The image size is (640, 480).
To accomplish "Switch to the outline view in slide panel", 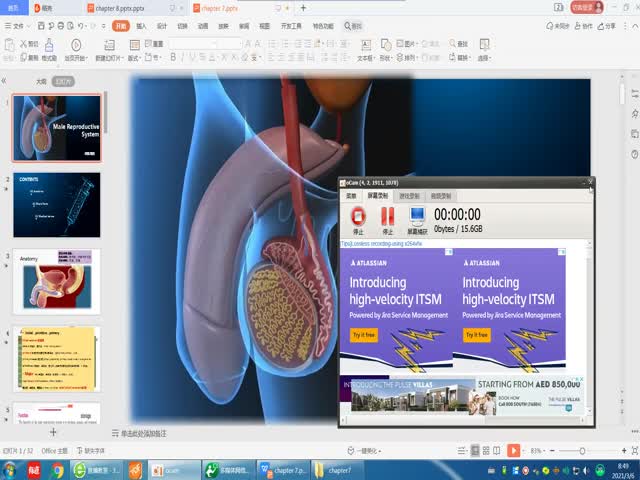I will (41, 82).
